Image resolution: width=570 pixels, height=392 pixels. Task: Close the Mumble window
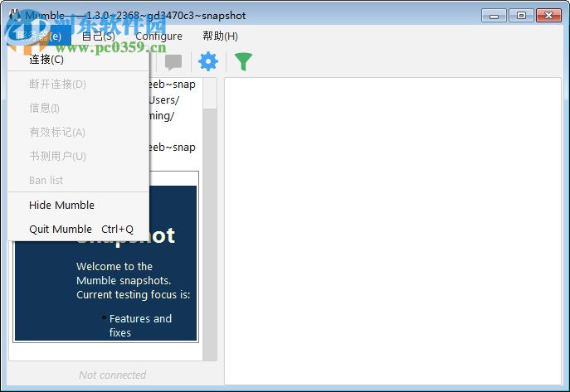click(x=549, y=16)
